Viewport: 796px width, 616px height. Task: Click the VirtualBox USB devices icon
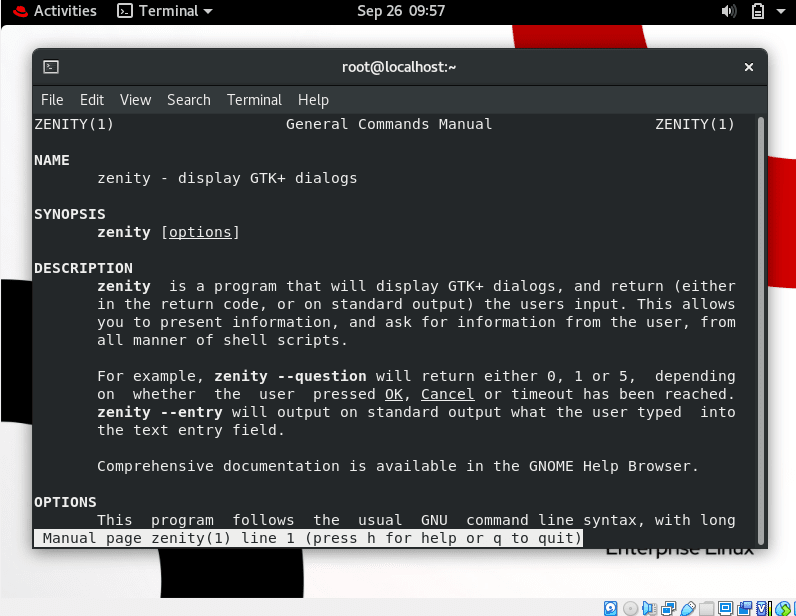(688, 608)
